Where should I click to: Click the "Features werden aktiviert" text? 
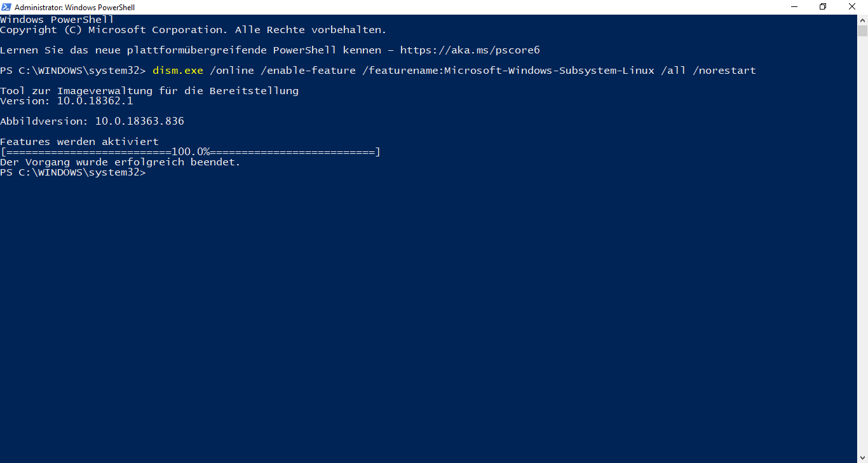click(x=79, y=142)
